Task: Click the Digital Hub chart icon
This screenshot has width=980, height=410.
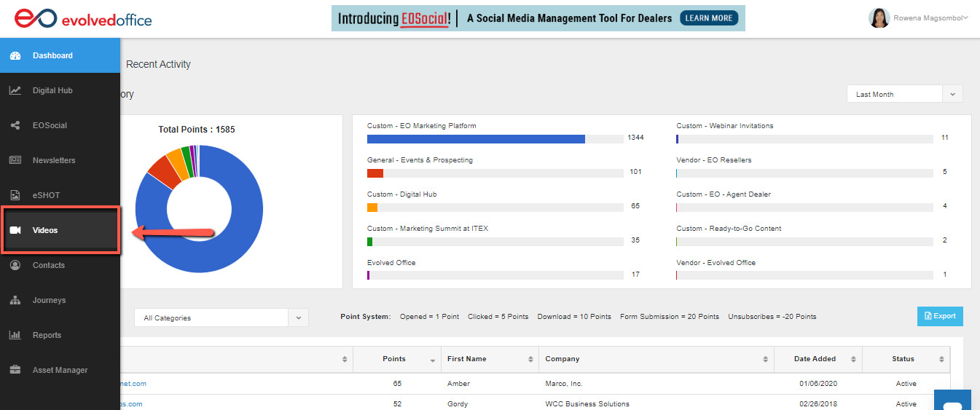Action: tap(15, 91)
